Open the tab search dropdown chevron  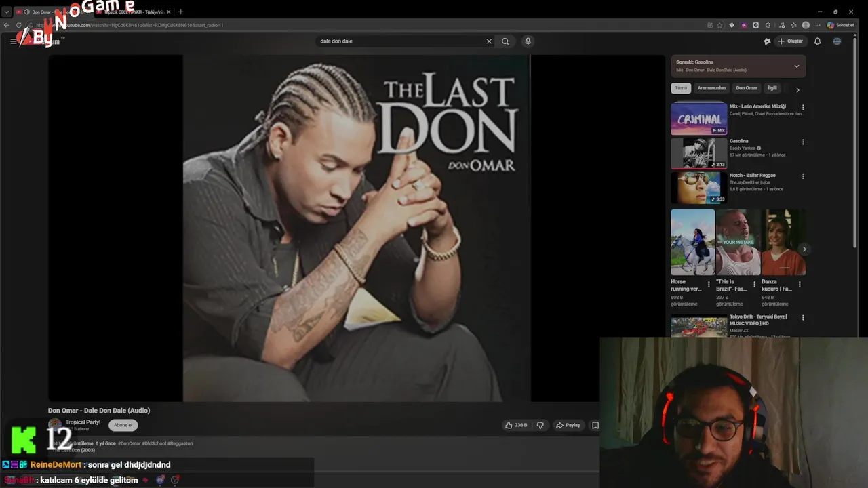[7, 12]
